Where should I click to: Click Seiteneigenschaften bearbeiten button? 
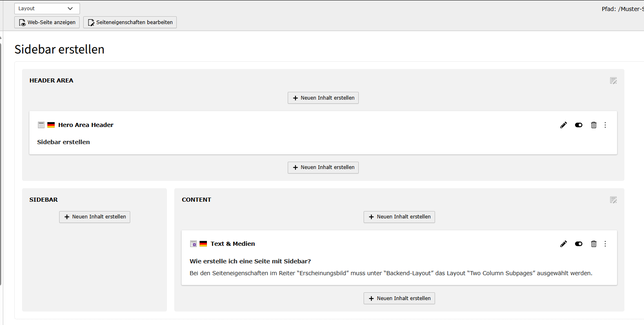[x=130, y=22]
